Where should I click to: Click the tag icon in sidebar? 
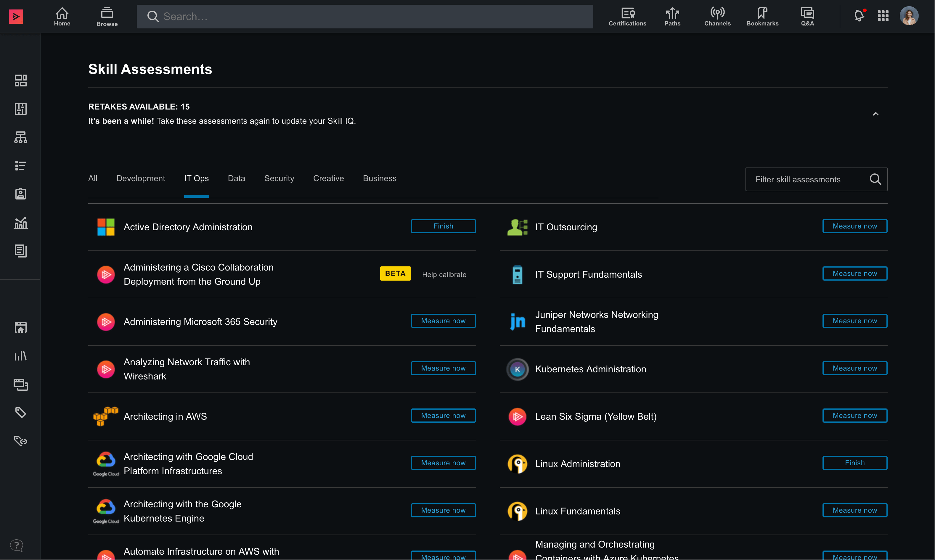20,412
